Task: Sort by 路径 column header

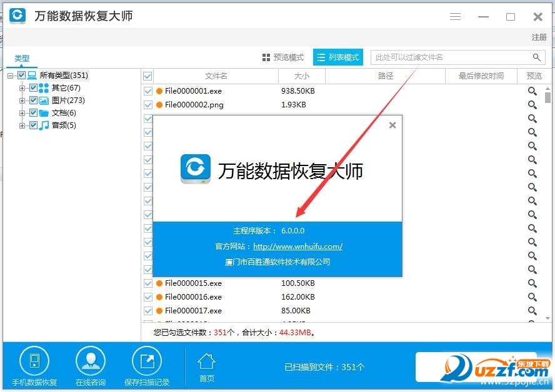Action: pos(385,76)
